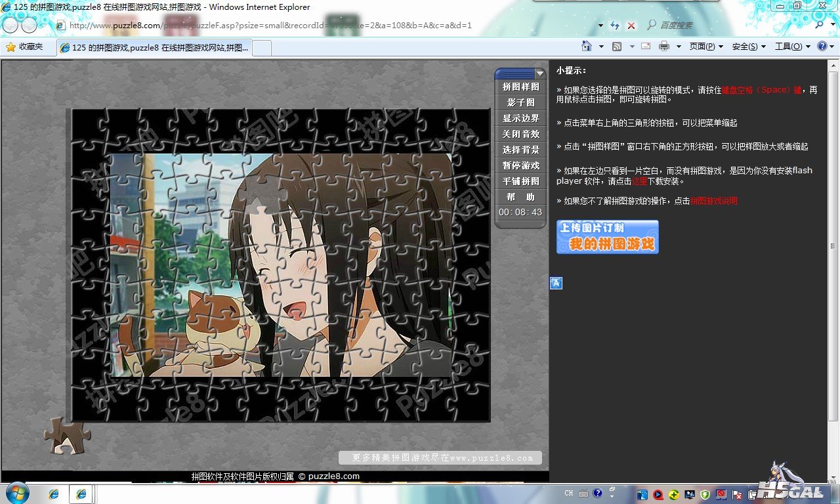840x504 pixels.
Task: Click the 上传图片订制 我的拼图游戏 banner
Action: [607, 237]
